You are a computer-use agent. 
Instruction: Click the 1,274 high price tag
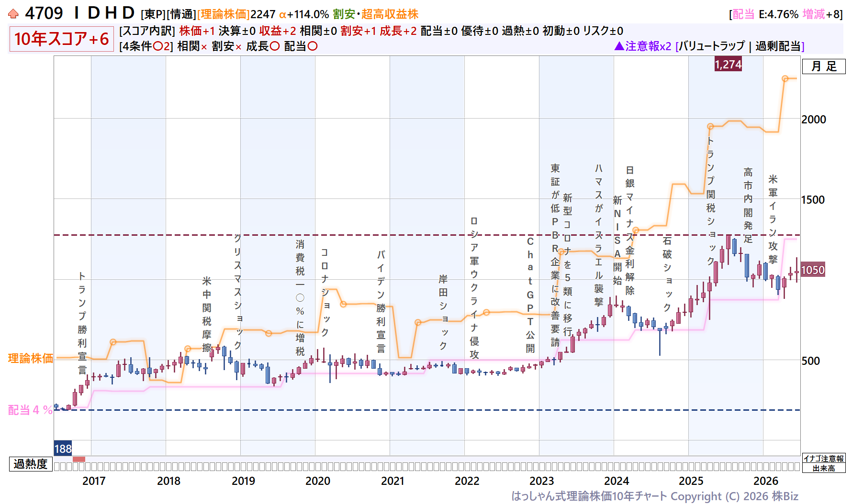[x=728, y=64]
